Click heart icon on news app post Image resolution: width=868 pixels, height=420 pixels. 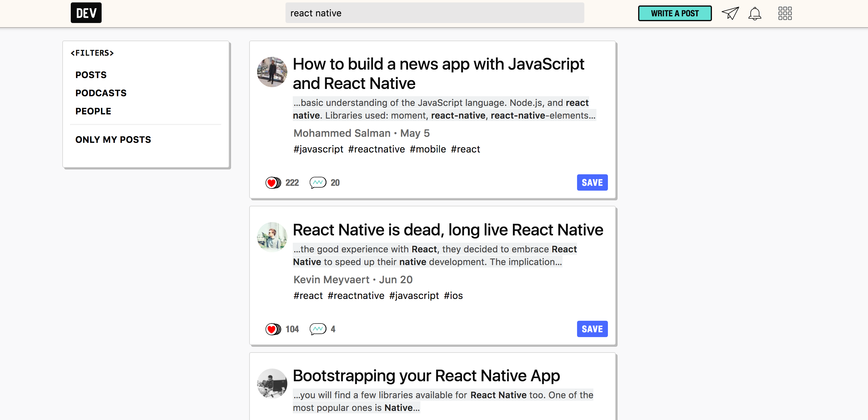click(273, 183)
